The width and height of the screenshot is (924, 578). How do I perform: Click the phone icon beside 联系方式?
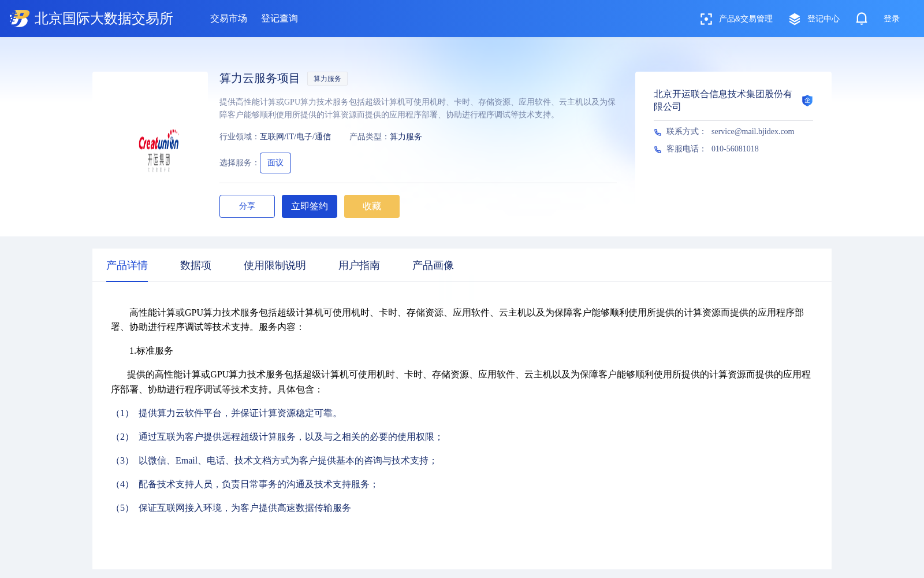pyautogui.click(x=657, y=132)
